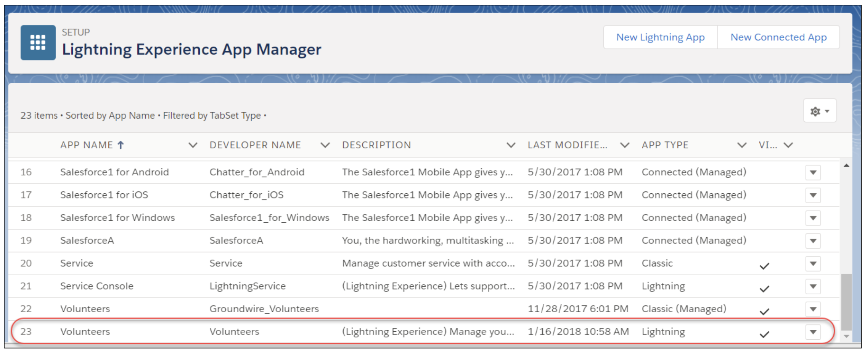
Task: Open row actions for Service app
Action: click(813, 264)
